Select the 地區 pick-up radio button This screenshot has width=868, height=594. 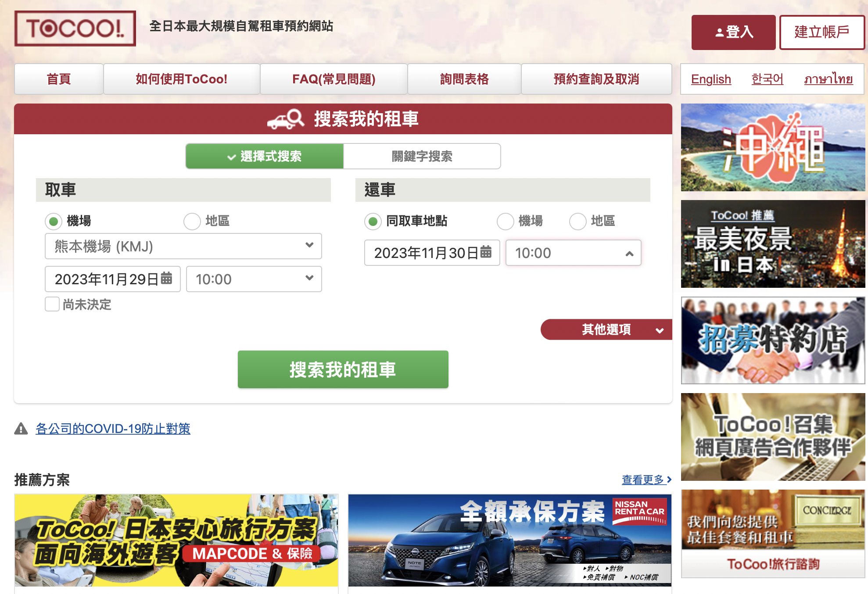click(x=192, y=221)
